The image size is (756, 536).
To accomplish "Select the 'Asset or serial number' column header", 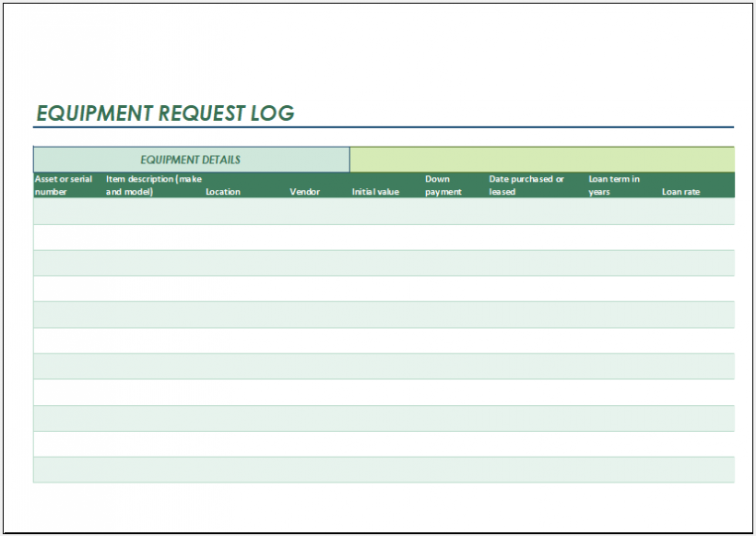I will 64,185.
